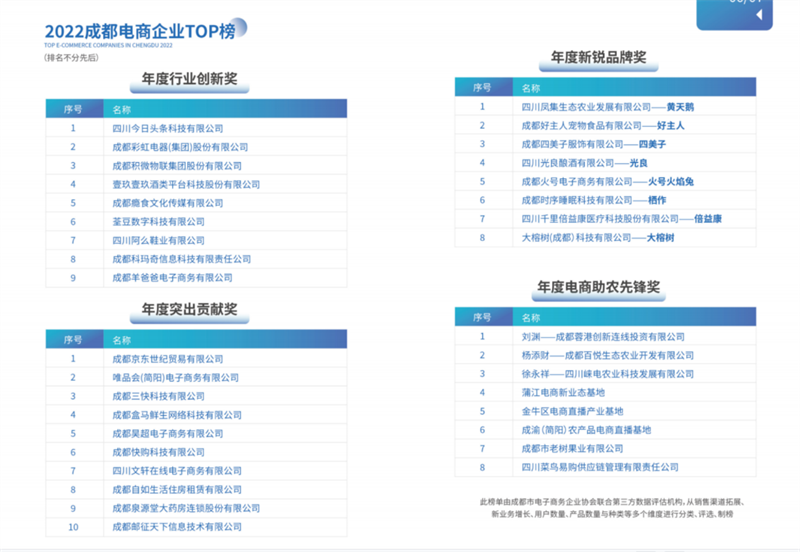Click the '序号' header of the 年度电商助农先锋奖 table
The height and width of the screenshot is (552, 800).
coord(482,317)
